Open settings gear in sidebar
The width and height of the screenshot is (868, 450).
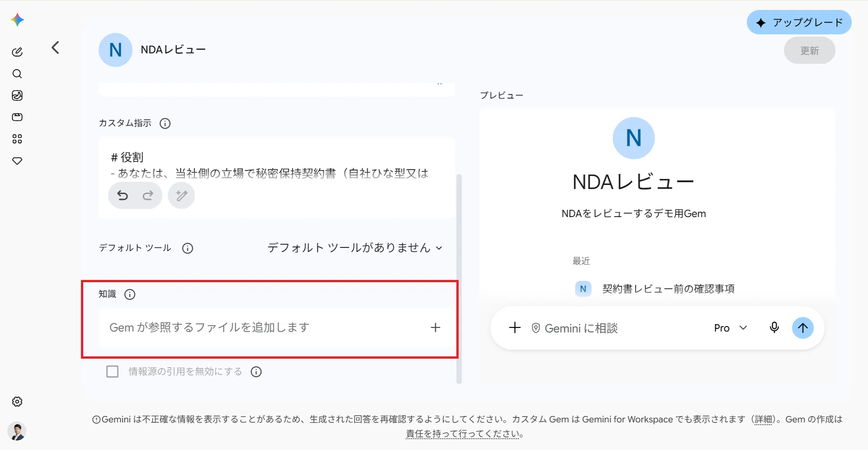17,402
